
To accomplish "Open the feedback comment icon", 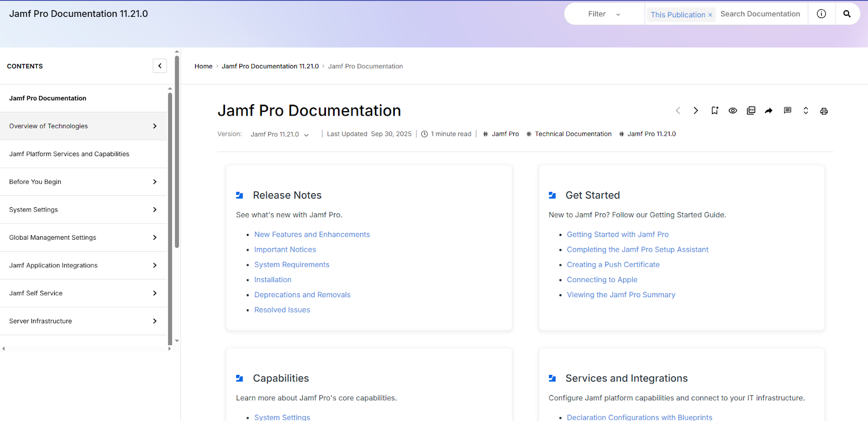I will click(787, 111).
